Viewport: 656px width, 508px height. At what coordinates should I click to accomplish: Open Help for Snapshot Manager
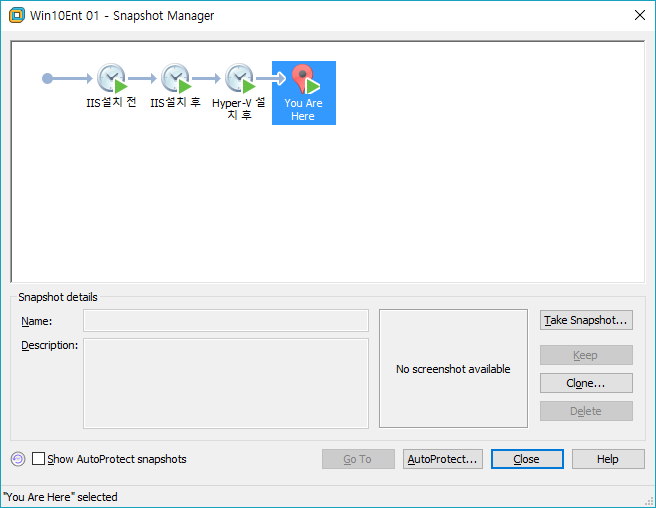pos(608,459)
